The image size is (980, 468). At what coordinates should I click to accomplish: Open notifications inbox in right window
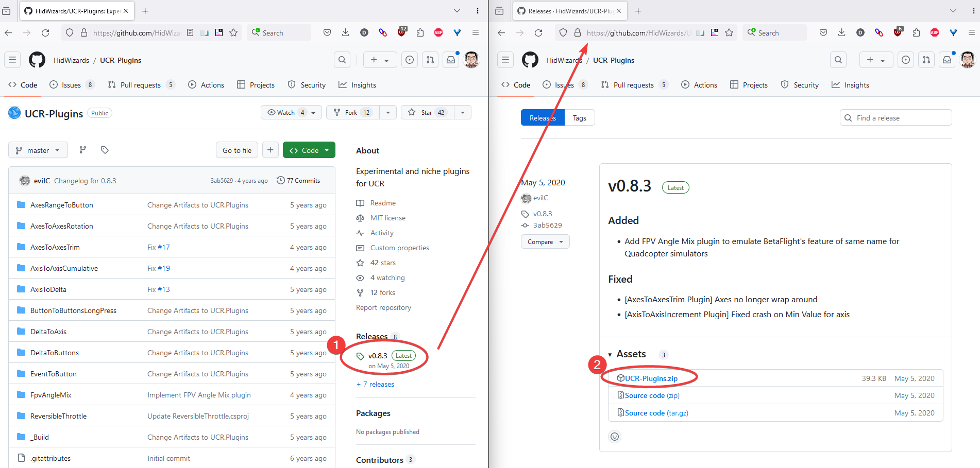click(947, 60)
